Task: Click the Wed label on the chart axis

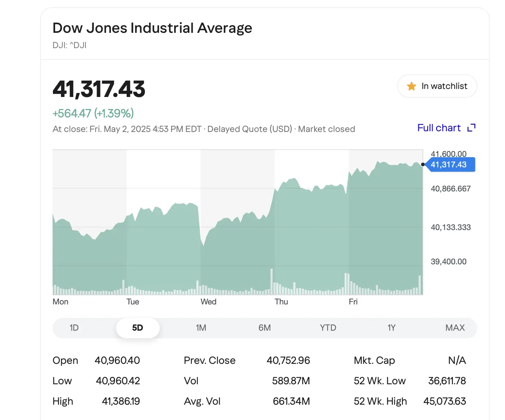Action: coord(208,302)
